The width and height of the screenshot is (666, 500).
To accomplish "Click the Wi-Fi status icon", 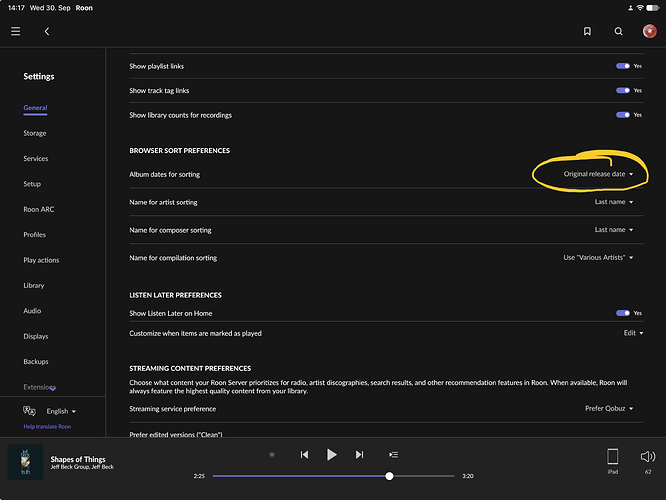I will [x=640, y=8].
